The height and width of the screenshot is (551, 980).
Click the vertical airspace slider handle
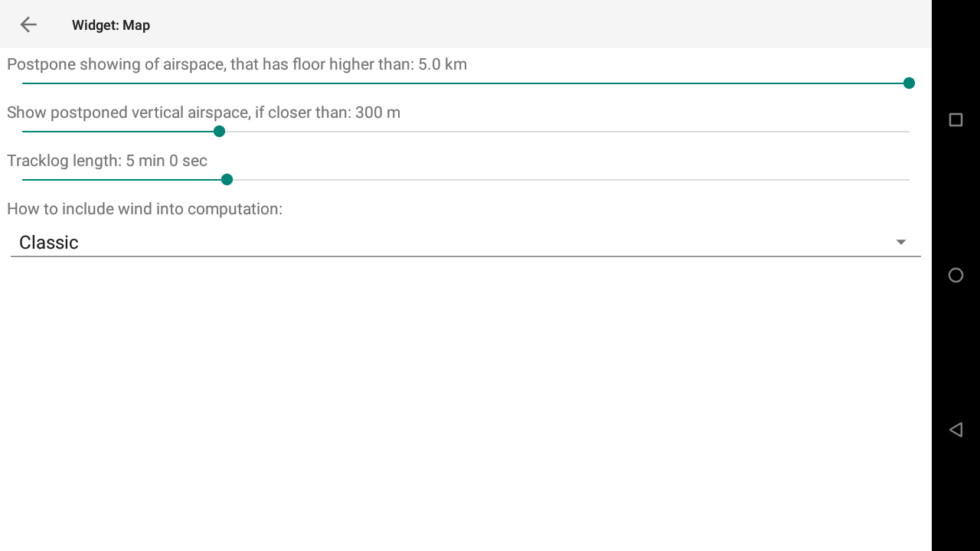[219, 132]
